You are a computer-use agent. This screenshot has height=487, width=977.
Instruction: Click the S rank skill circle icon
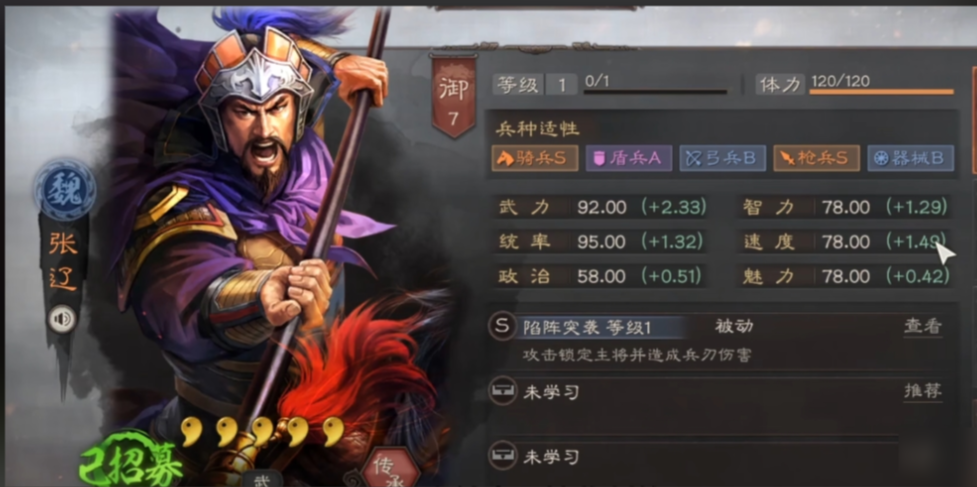tap(502, 327)
